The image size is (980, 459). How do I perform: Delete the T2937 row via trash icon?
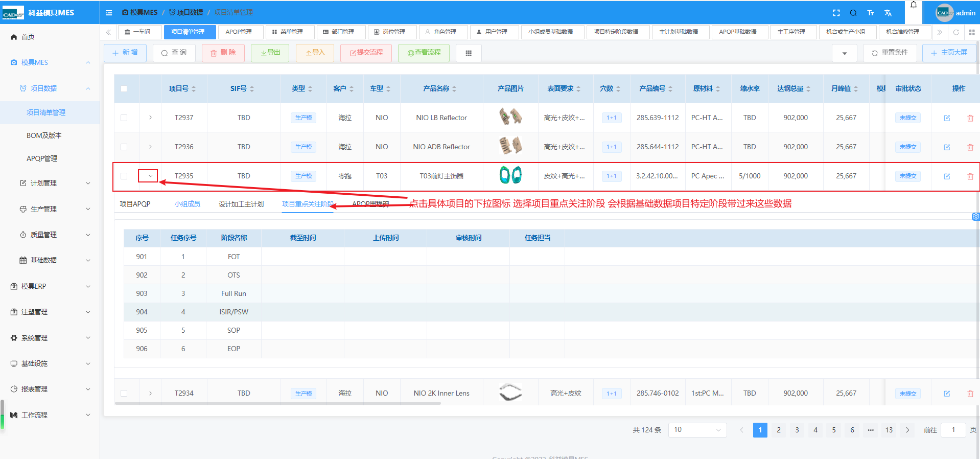click(970, 118)
